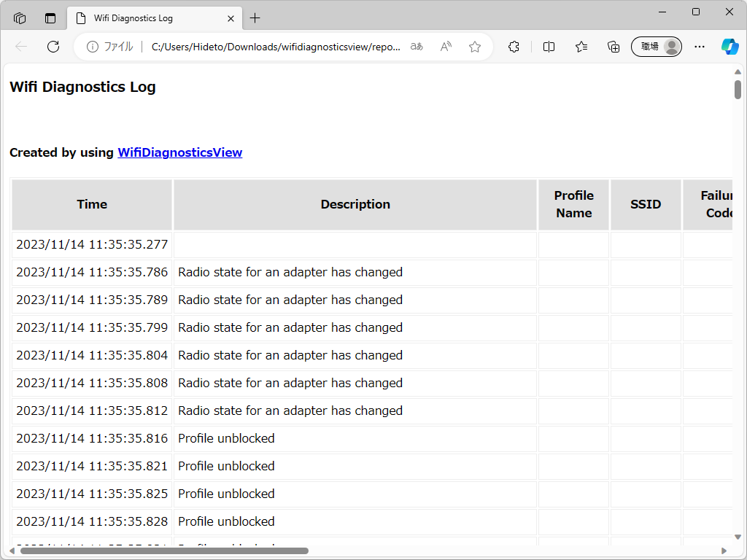Close the Wifi Diagnostics Log tab
Screen dimensions: 747x560
231,18
